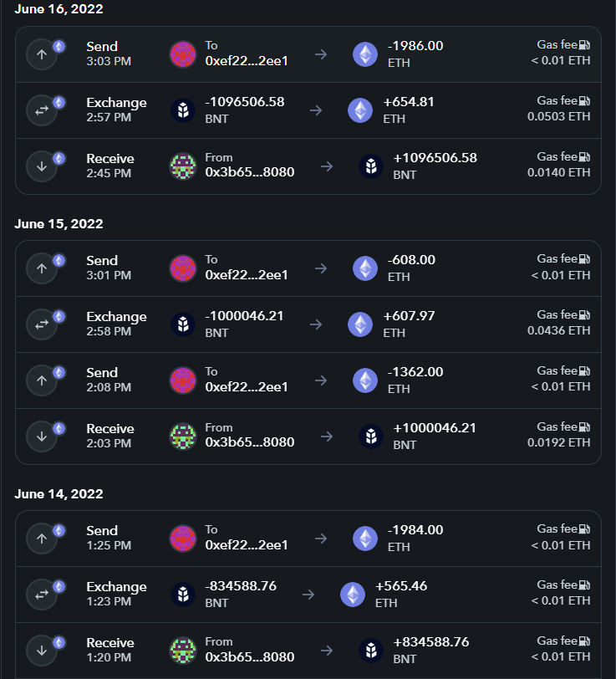Click the BNT token icon beside -1000046.21

[x=183, y=324]
